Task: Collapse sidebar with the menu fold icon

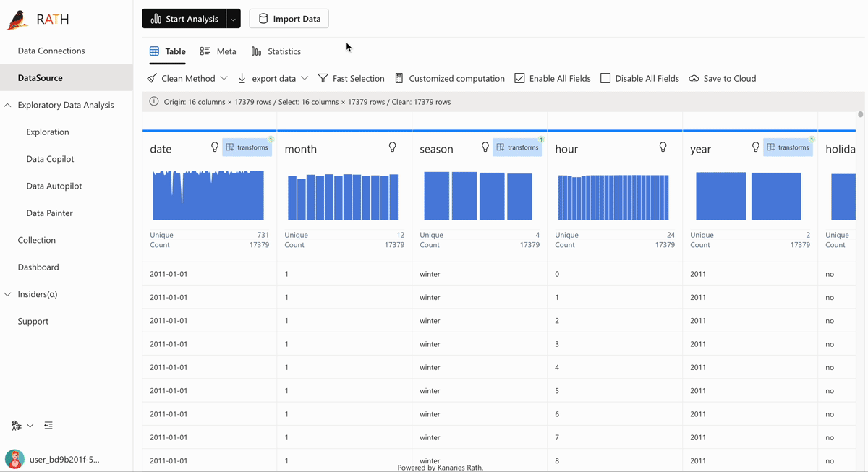Action: [48, 426]
